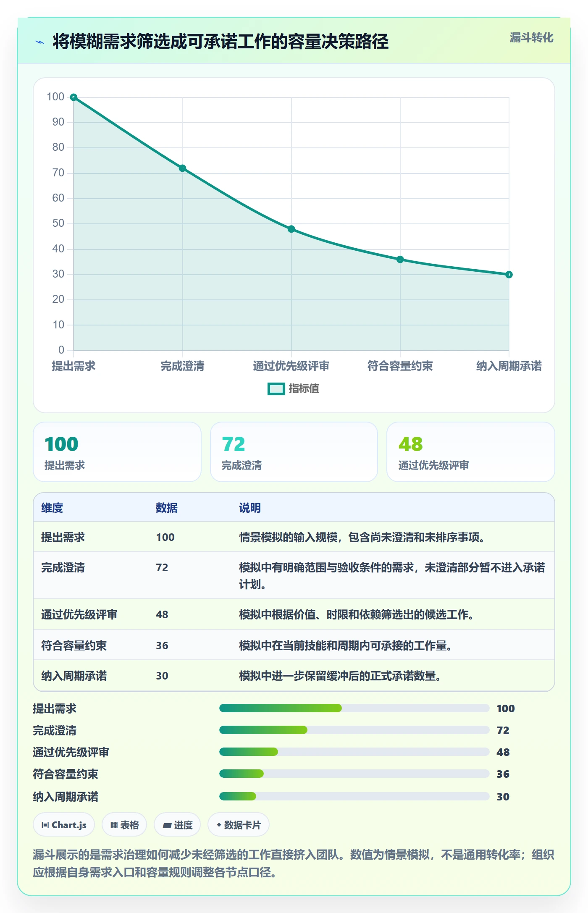
Task: Select the 进度 chip
Action: point(177,825)
